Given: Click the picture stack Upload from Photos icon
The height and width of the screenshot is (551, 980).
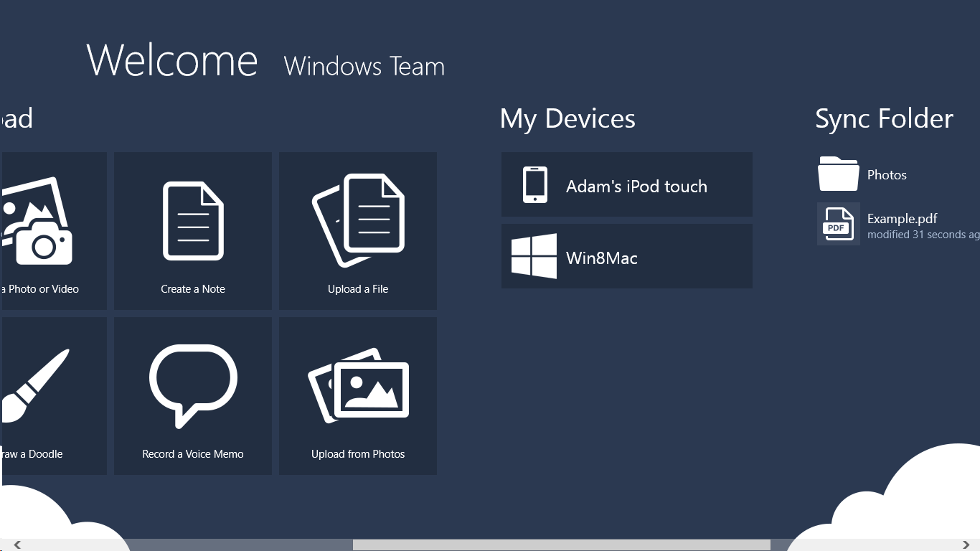Looking at the screenshot, I should click(x=358, y=385).
